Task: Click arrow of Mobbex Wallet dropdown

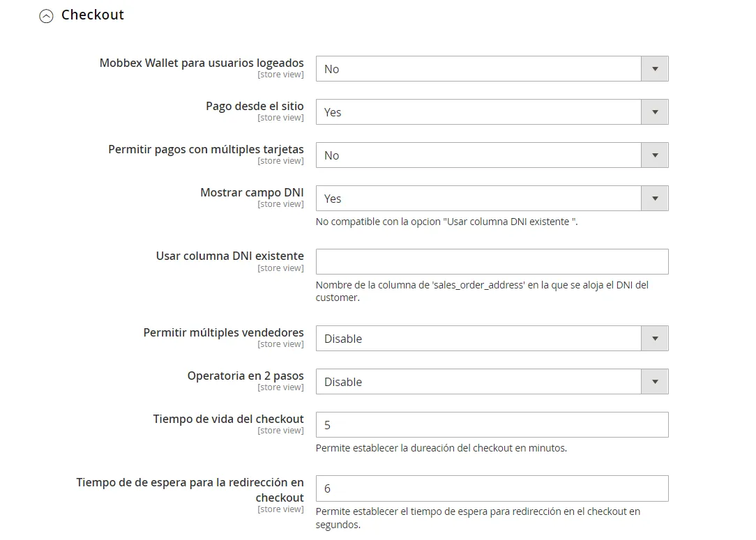Action: (655, 69)
